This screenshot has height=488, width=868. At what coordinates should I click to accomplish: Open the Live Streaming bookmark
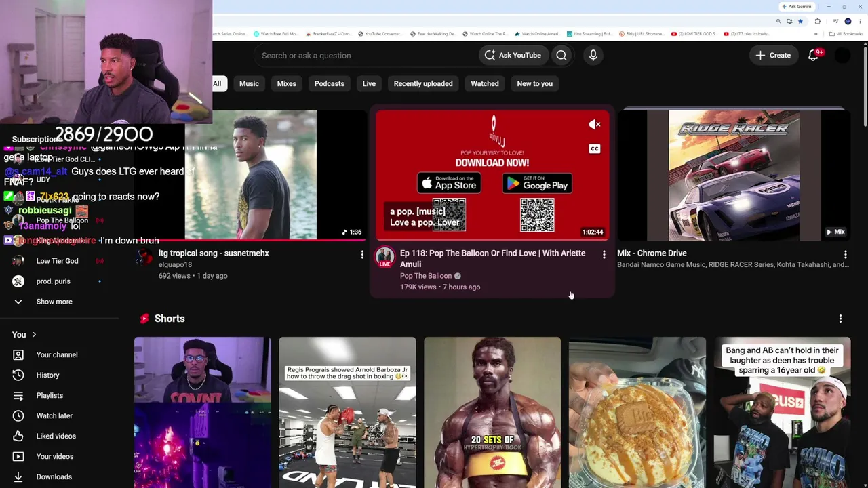pyautogui.click(x=589, y=34)
